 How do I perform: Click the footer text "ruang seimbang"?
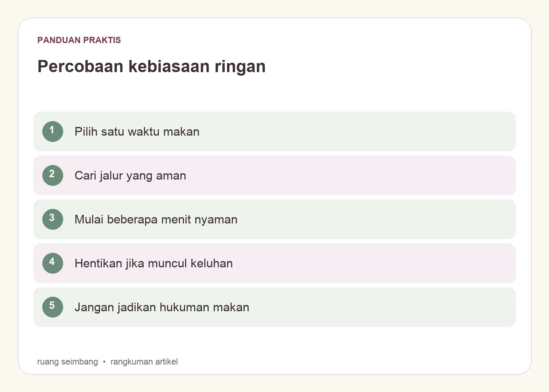67,362
